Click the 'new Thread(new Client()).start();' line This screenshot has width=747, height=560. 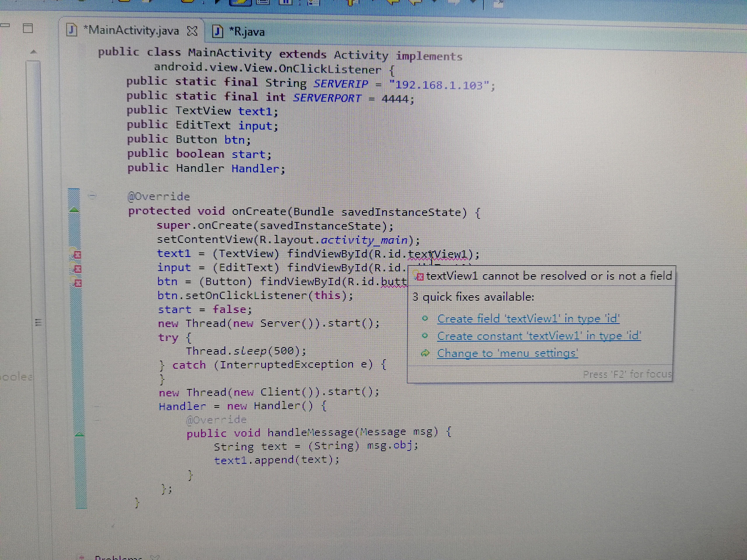pyautogui.click(x=269, y=392)
